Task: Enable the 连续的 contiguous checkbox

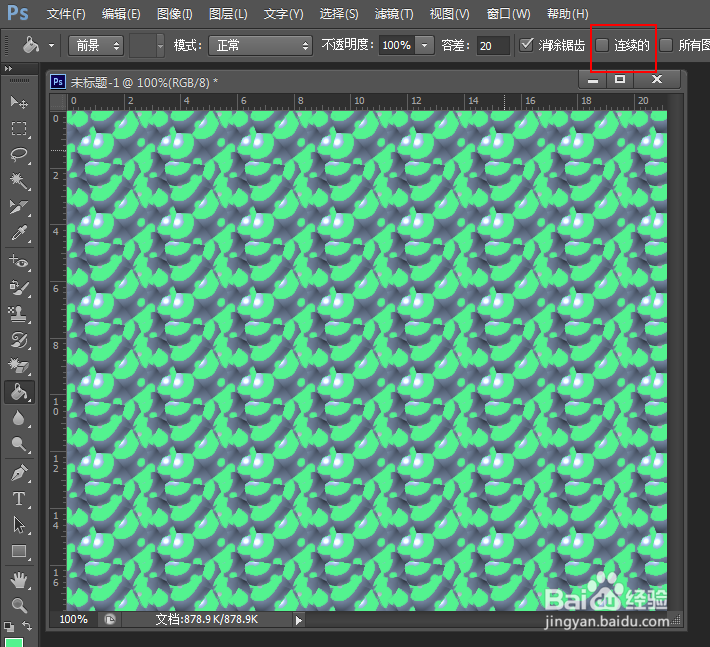Action: click(602, 45)
